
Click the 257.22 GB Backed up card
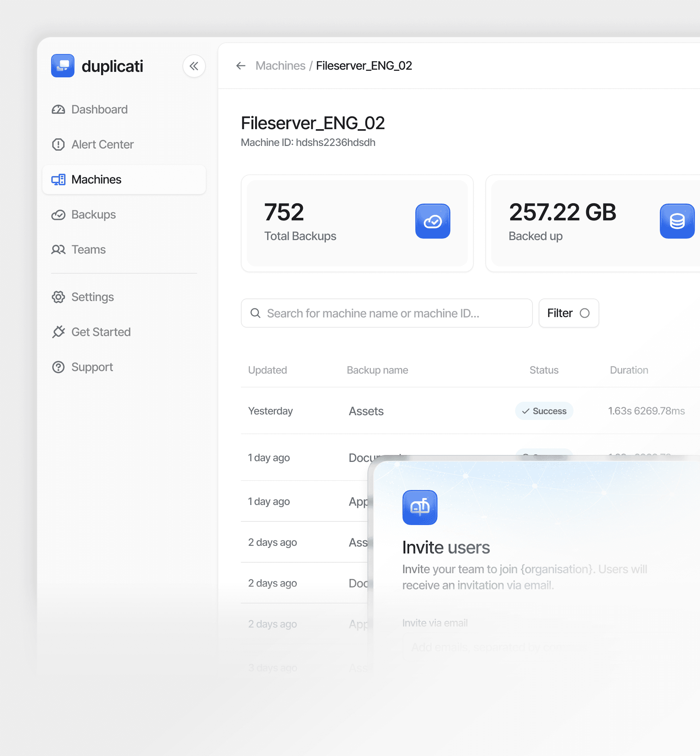point(593,223)
